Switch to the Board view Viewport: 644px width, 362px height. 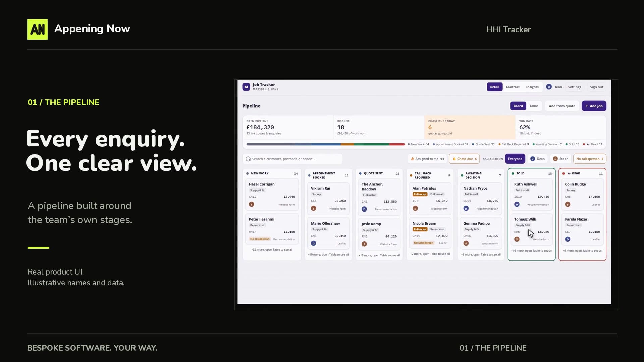(518, 106)
